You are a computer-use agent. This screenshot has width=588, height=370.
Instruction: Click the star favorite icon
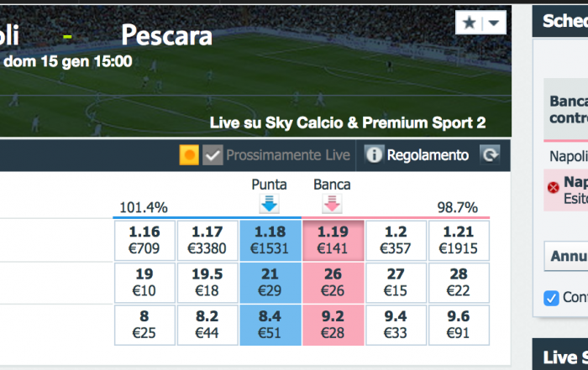tap(469, 23)
